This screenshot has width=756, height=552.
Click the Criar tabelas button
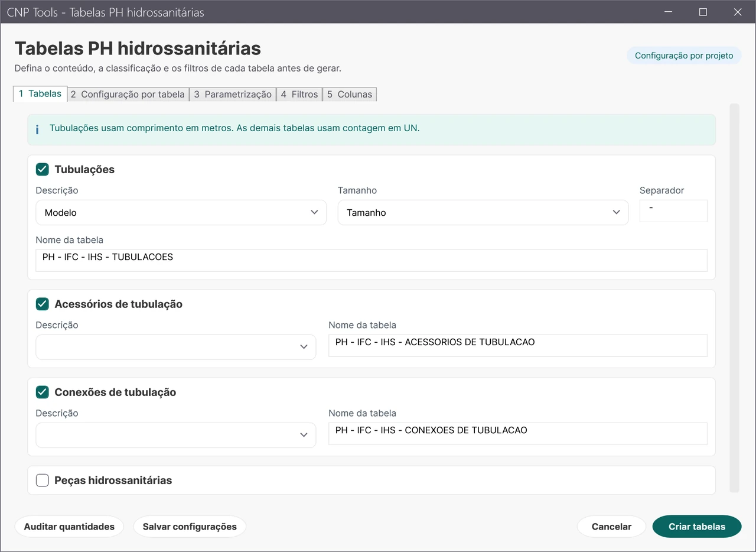coord(697,527)
